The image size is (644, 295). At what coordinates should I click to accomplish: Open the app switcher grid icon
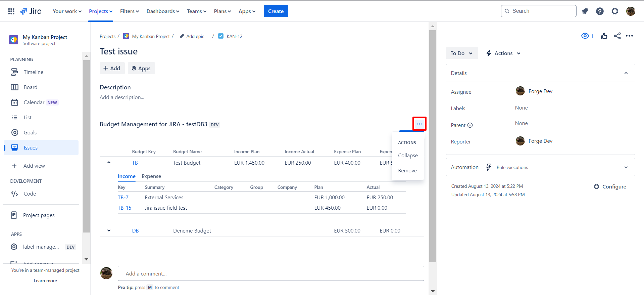pos(11,11)
